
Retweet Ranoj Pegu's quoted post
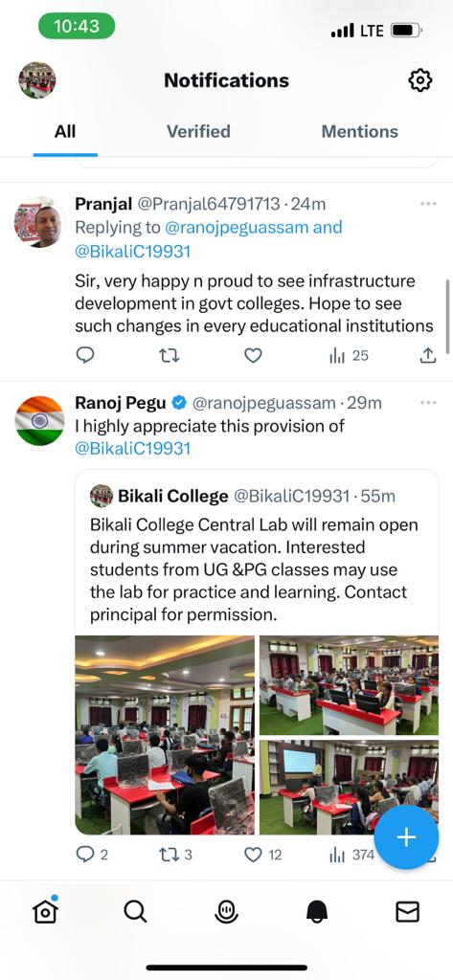[x=169, y=854]
